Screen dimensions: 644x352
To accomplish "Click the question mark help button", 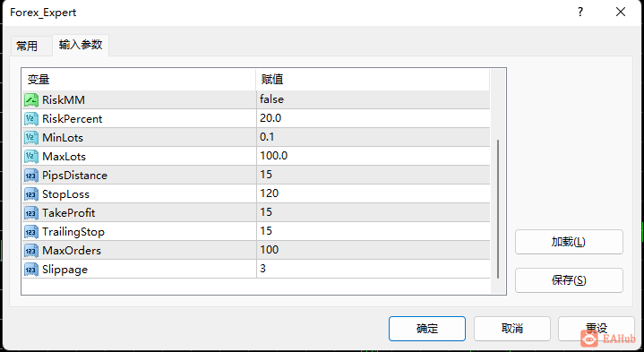I will click(580, 13).
